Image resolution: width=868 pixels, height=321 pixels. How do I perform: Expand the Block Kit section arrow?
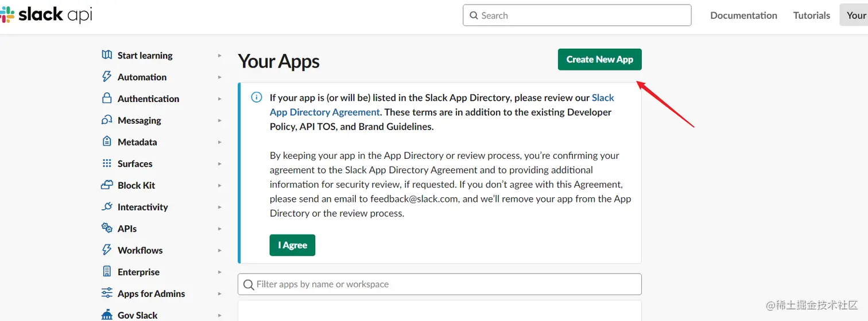[220, 185]
